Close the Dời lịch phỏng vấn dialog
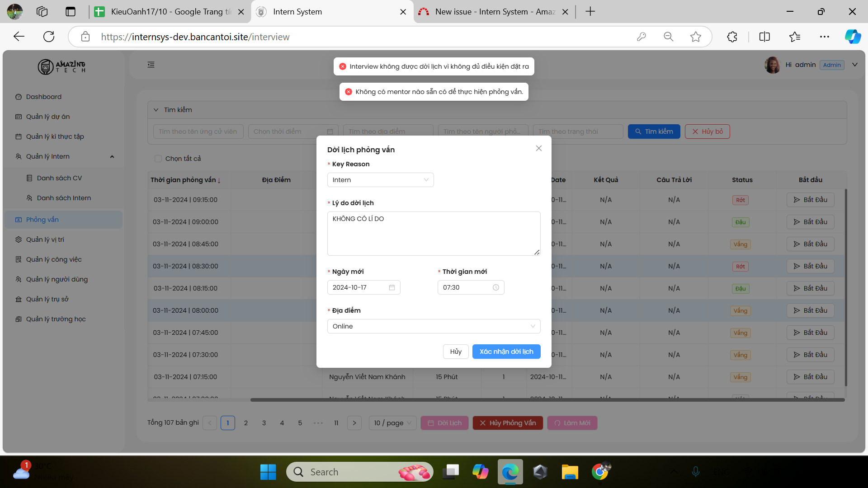868x488 pixels. pos(538,148)
